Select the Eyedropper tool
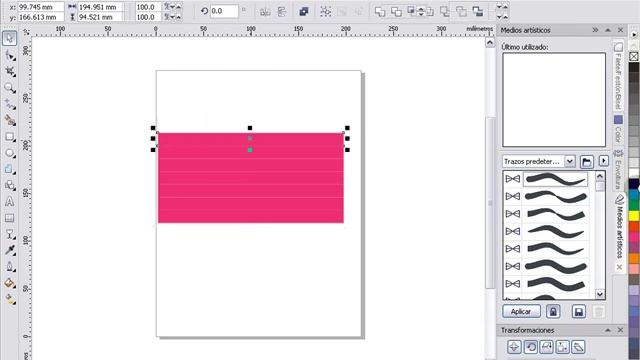Screen dimensions: 640x360 tap(9, 250)
